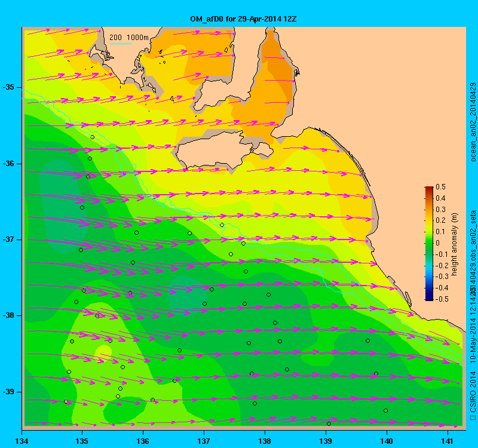Click the 'height anomaly (m)' colorbar label
Image resolution: width=478 pixels, height=448 pixels.
pos(455,244)
